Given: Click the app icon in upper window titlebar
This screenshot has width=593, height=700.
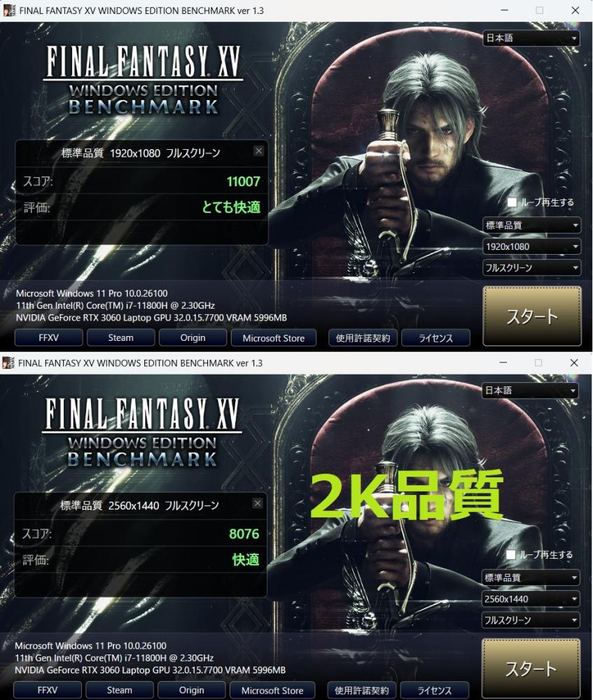Looking at the screenshot, I should pyautogui.click(x=9, y=10).
